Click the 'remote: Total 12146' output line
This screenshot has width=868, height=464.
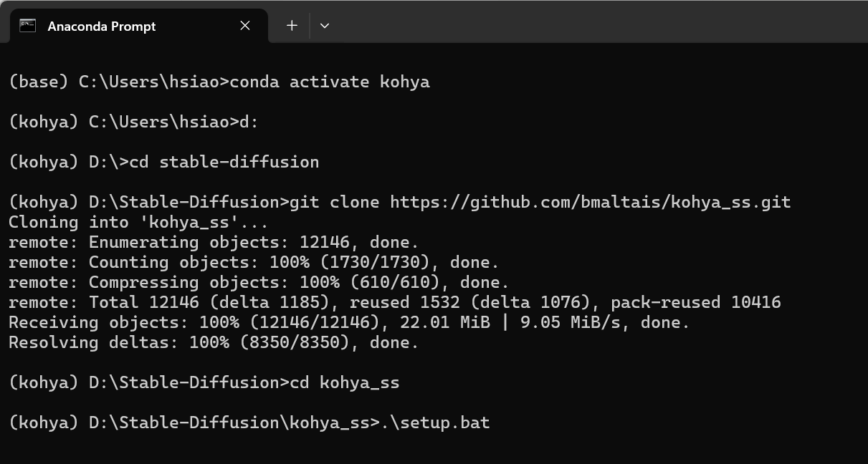tap(394, 302)
